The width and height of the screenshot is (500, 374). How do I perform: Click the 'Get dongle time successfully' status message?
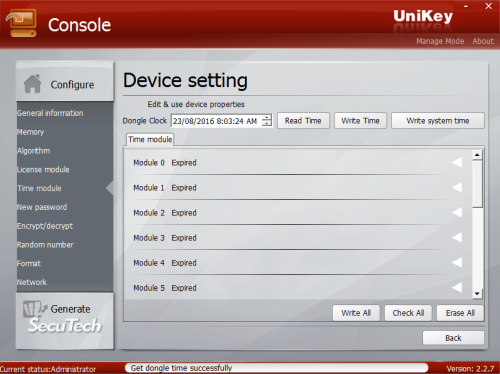(x=181, y=368)
